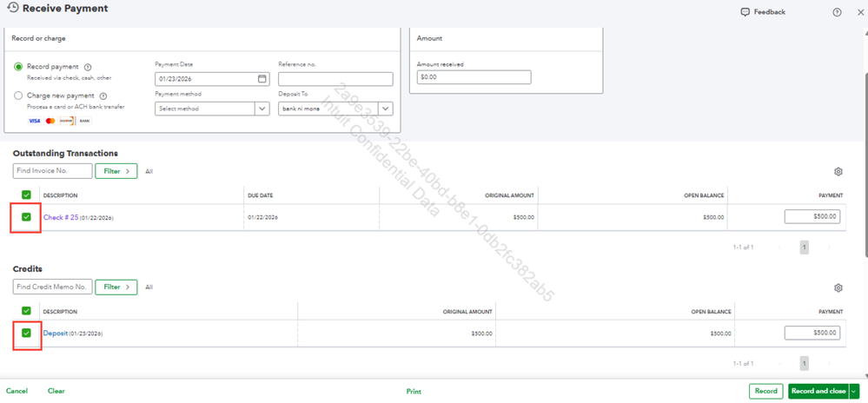The image size is (868, 403).
Task: Open Filter in Credits section
Action: [116, 287]
